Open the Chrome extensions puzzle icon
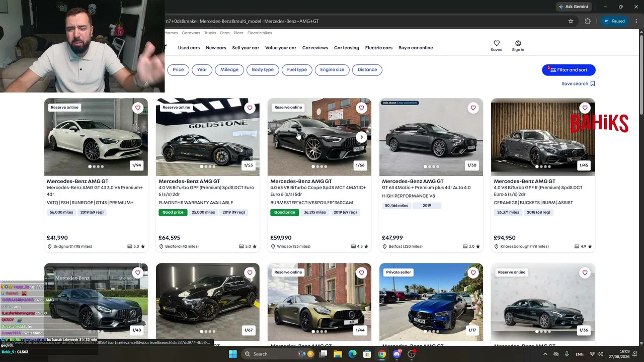 pos(588,21)
